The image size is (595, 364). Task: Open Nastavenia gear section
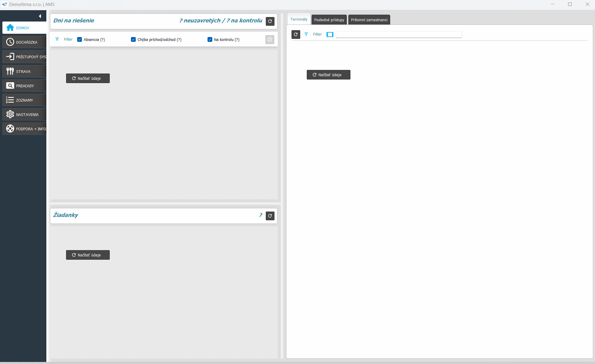tap(25, 114)
